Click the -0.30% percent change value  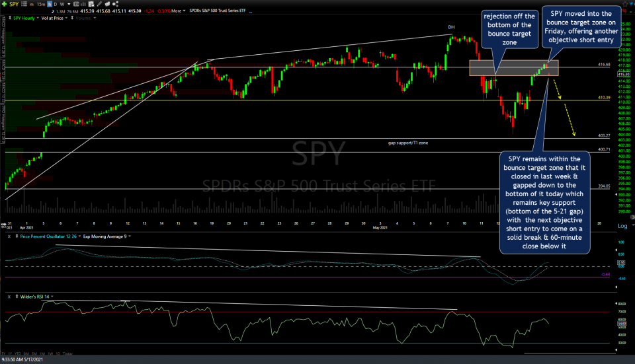[x=163, y=11]
